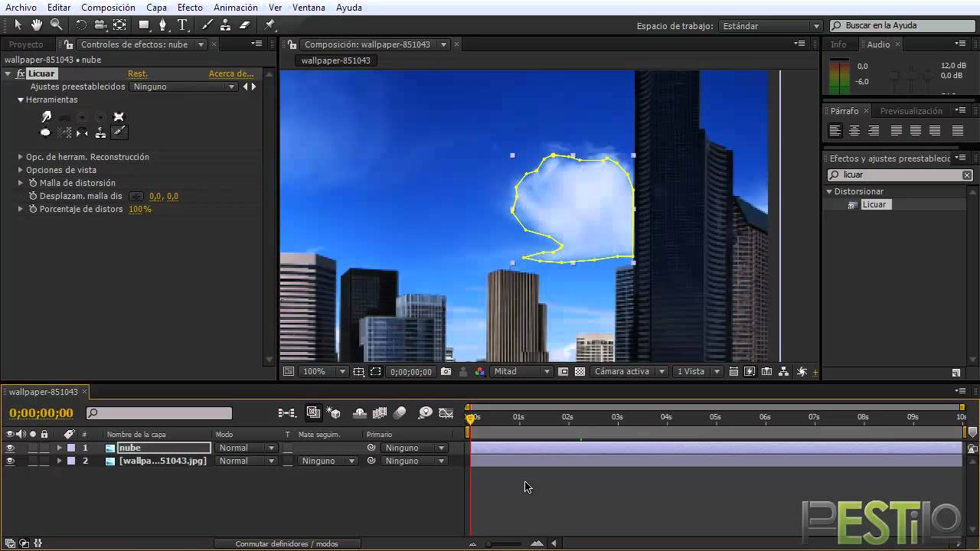Collapse the Distorsionar effects category

tap(829, 191)
